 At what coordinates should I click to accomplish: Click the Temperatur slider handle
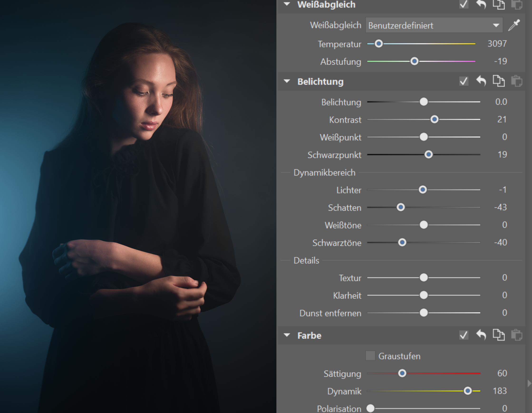(378, 44)
